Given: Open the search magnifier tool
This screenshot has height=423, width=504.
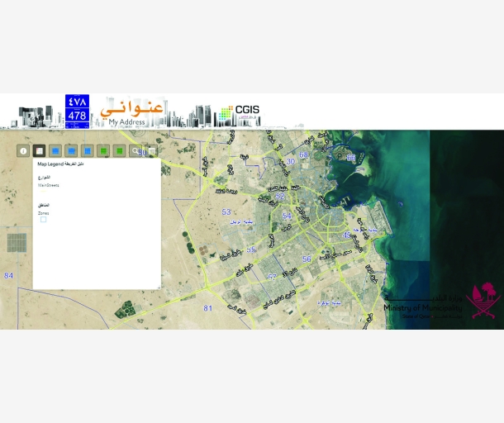Looking at the screenshot, I should [x=136, y=150].
